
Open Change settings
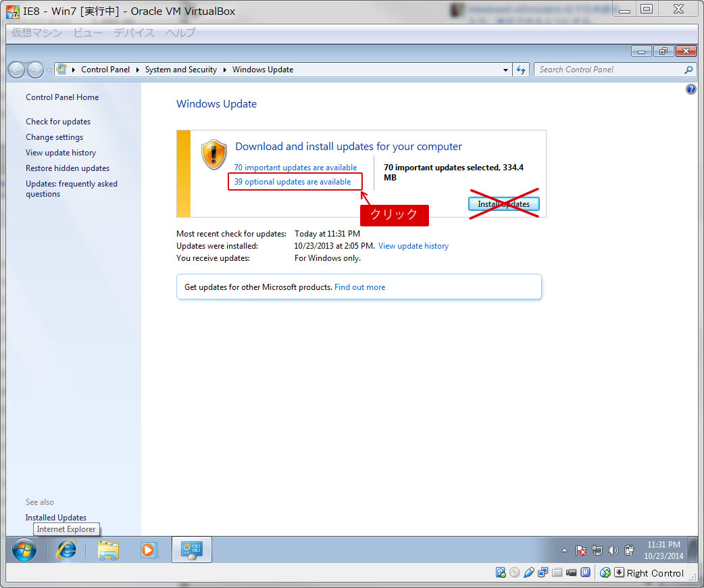point(54,137)
